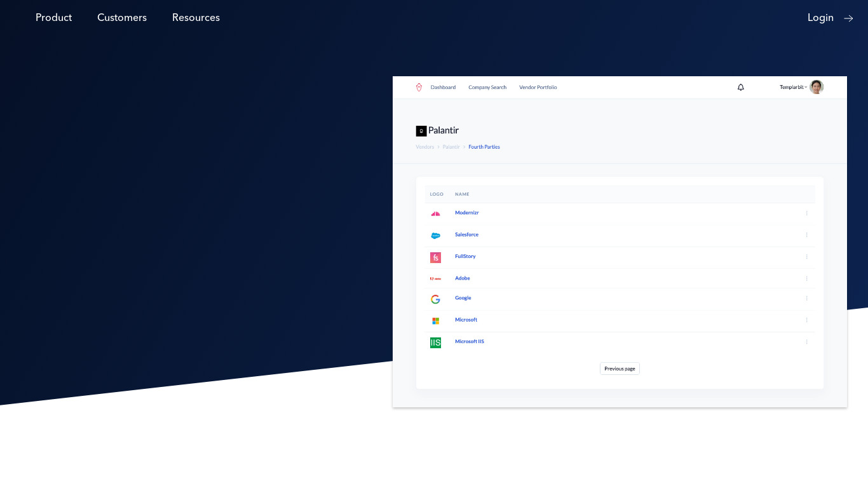Click the user avatar photo
The image size is (868, 488).
tap(817, 87)
